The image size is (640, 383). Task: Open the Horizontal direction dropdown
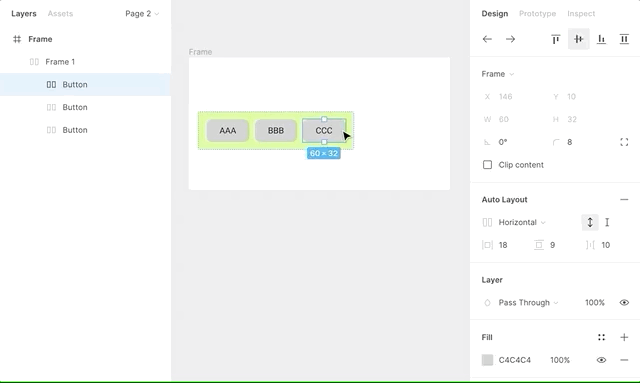pyautogui.click(x=522, y=223)
